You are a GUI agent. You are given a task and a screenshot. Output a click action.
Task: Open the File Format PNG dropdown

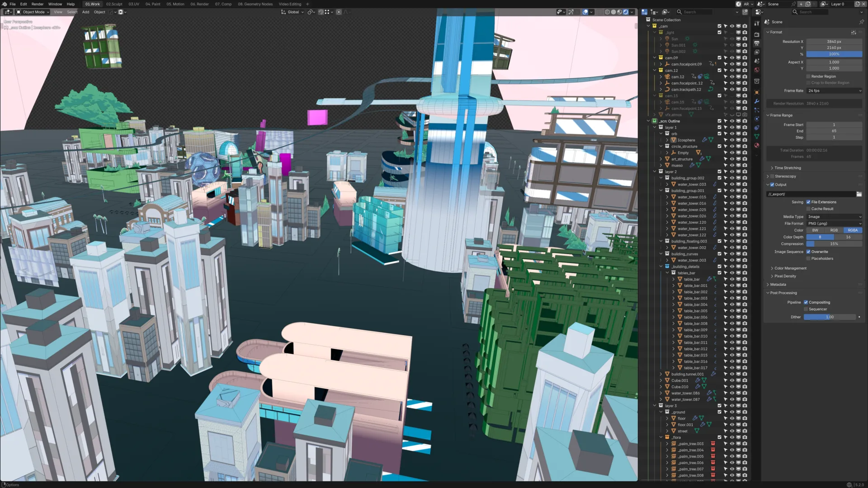[834, 224]
